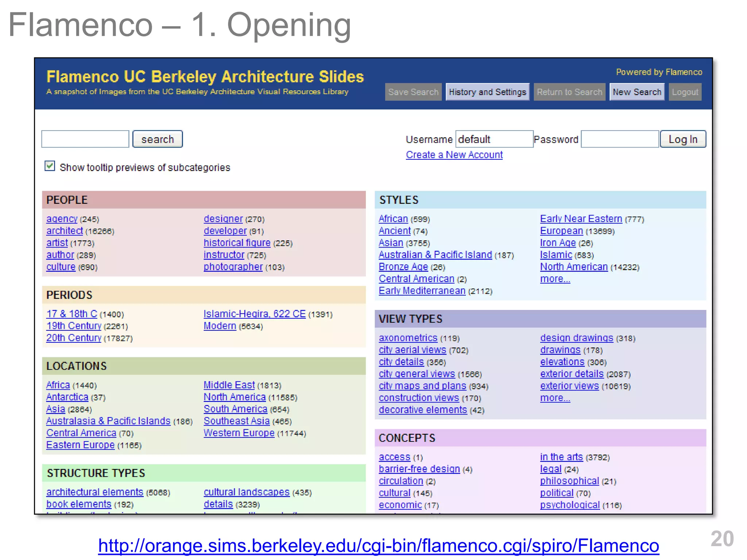Open Create a New Account link

point(454,155)
